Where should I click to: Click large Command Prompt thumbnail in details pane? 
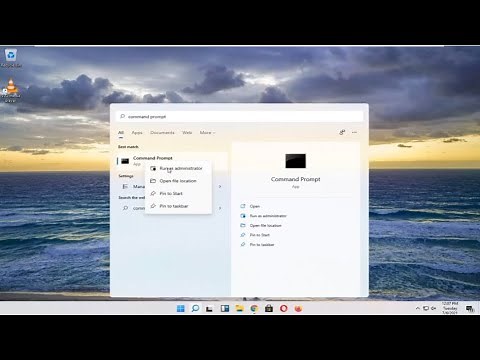[x=295, y=161]
